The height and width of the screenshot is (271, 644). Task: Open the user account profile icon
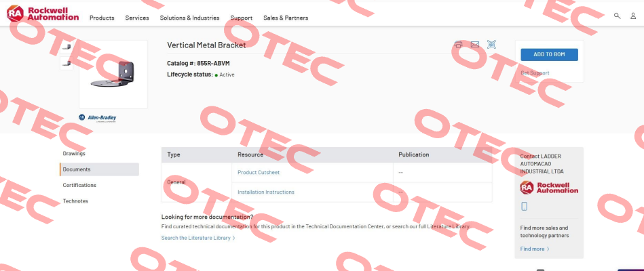pyautogui.click(x=633, y=16)
